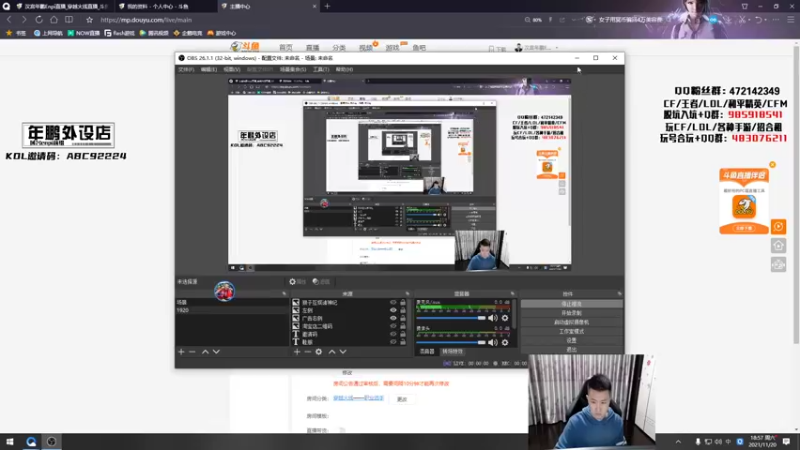The width and height of the screenshot is (800, 450).
Task: Click 开始录制 start recording button
Action: [x=571, y=313]
